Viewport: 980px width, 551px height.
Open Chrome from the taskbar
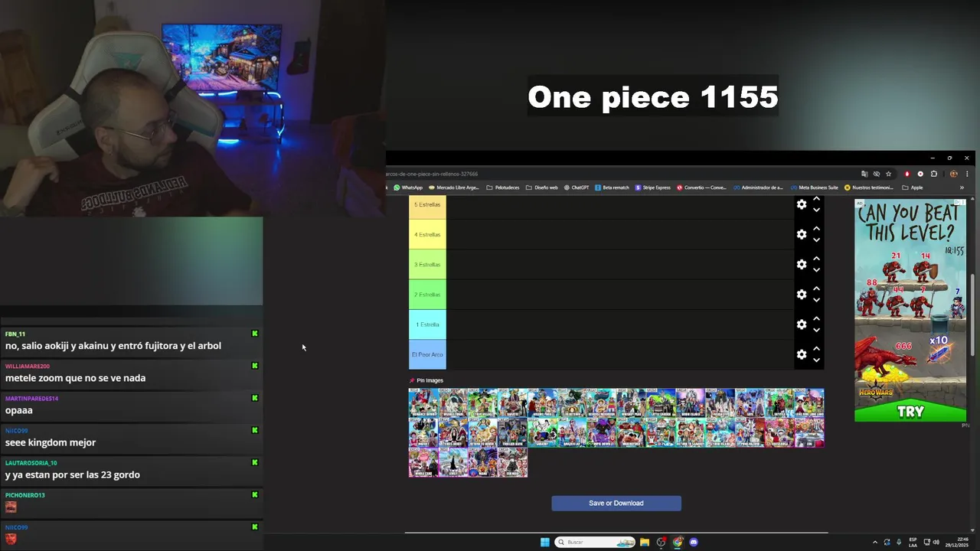[678, 542]
